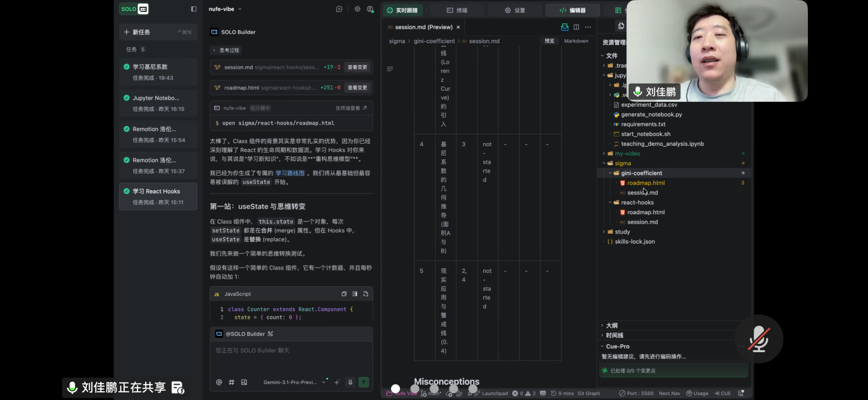Toggle the left task sidebar panel
The height and width of the screenshot is (400, 868).
coord(194,9)
